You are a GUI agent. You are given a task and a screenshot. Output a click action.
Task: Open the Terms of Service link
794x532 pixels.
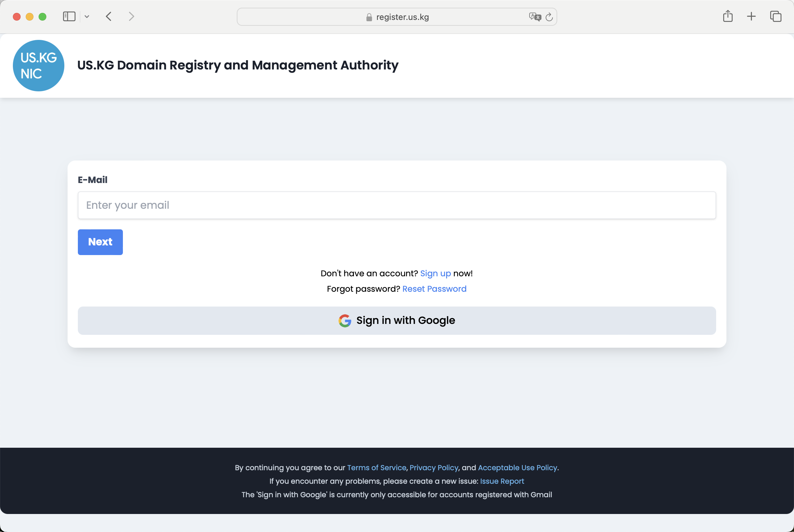[x=376, y=468]
